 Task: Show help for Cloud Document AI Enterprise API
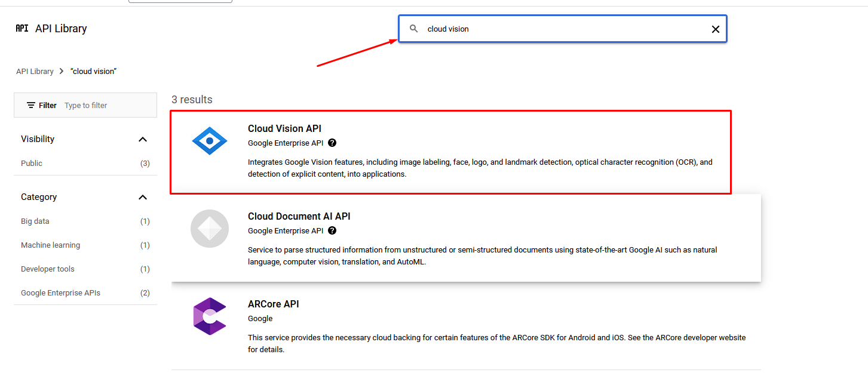332,231
